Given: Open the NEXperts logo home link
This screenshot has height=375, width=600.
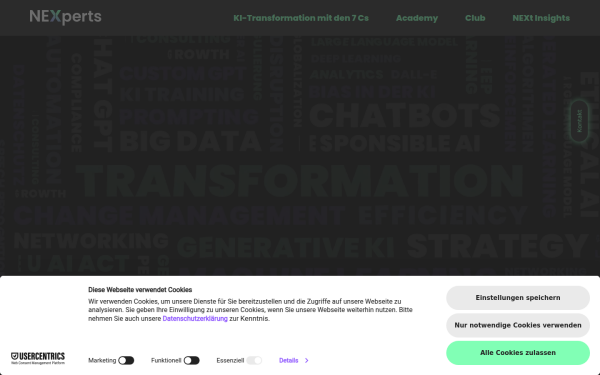Looking at the screenshot, I should pyautogui.click(x=65, y=17).
